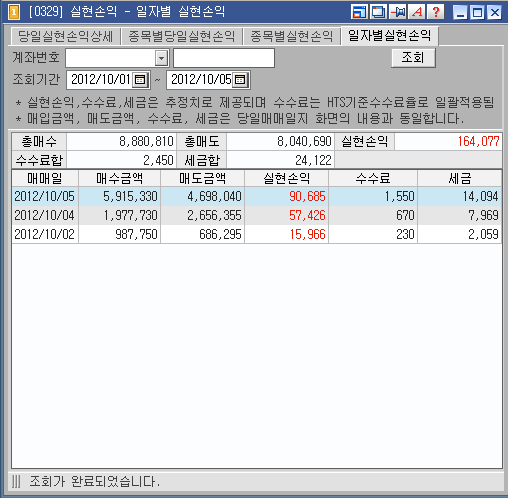Image resolution: width=508 pixels, height=498 pixels.
Task: Click the status bar grip icon
Action: tap(16, 482)
